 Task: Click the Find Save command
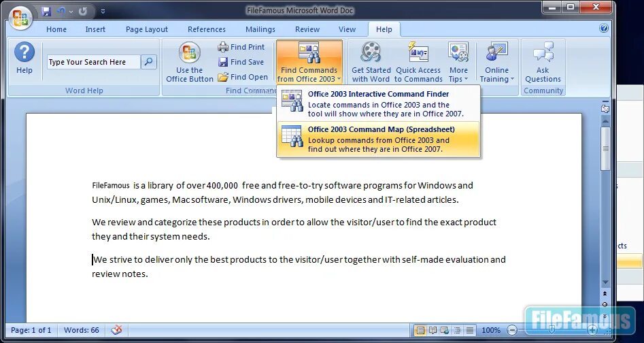tap(241, 62)
